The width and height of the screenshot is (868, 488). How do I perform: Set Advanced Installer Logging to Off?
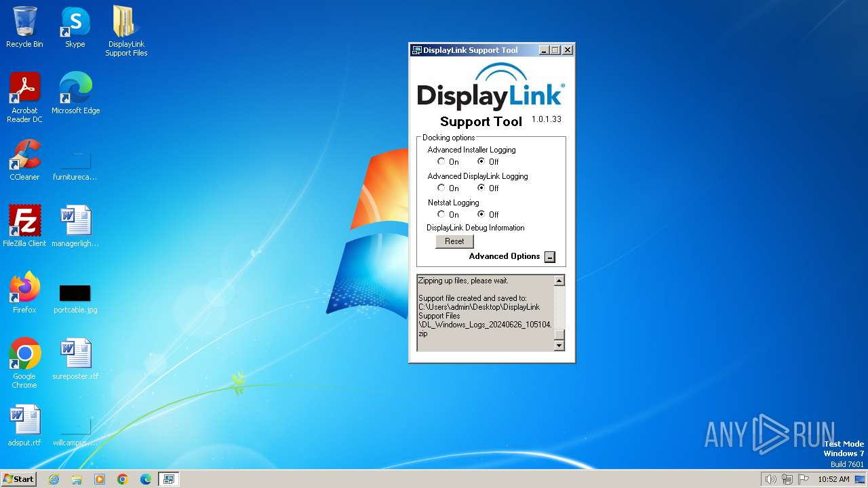click(x=481, y=161)
